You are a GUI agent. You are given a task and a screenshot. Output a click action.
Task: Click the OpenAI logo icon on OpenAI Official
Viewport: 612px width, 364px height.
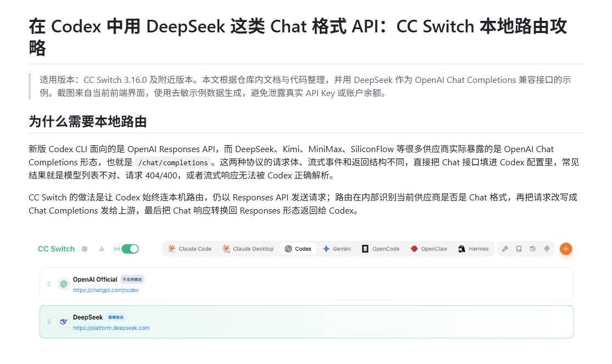tap(64, 284)
